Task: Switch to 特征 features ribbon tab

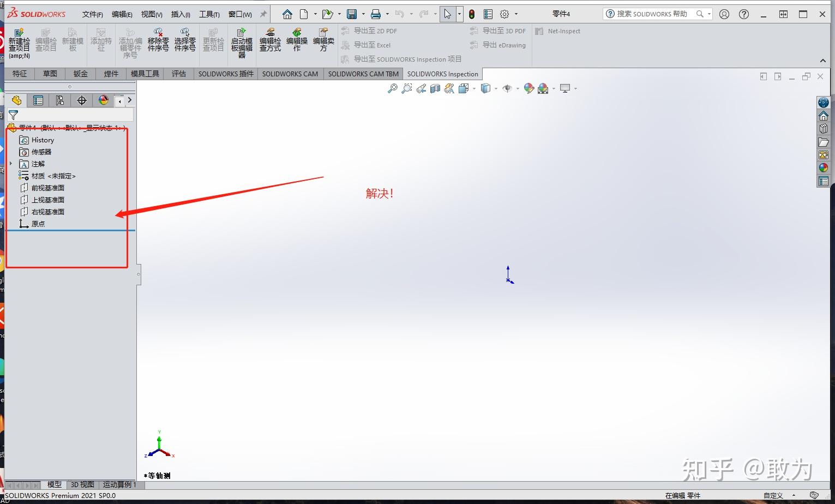Action: click(x=20, y=74)
